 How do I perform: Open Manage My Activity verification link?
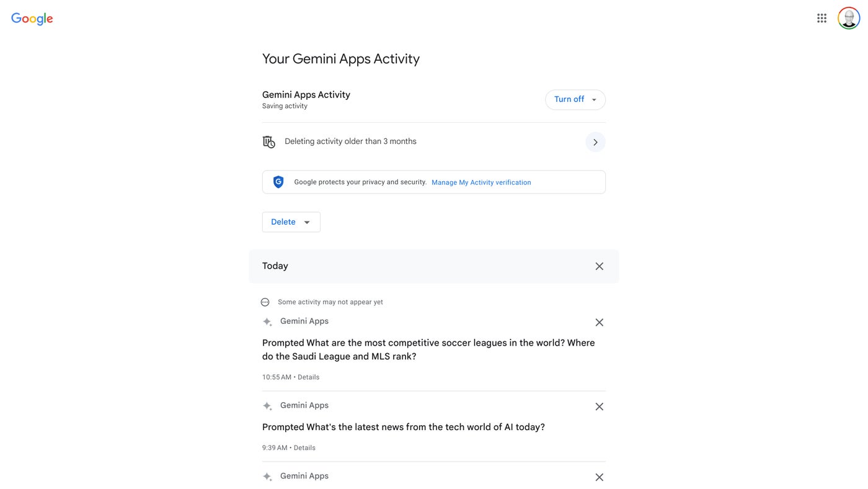481,182
